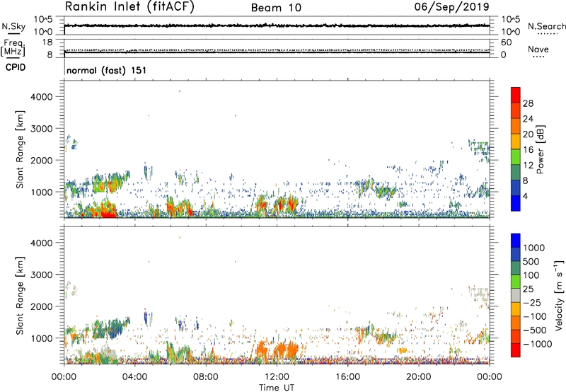The height and width of the screenshot is (392, 566).
Task: Pick the bright blue top velocity colorbar segment
Action: pyautogui.click(x=516, y=241)
